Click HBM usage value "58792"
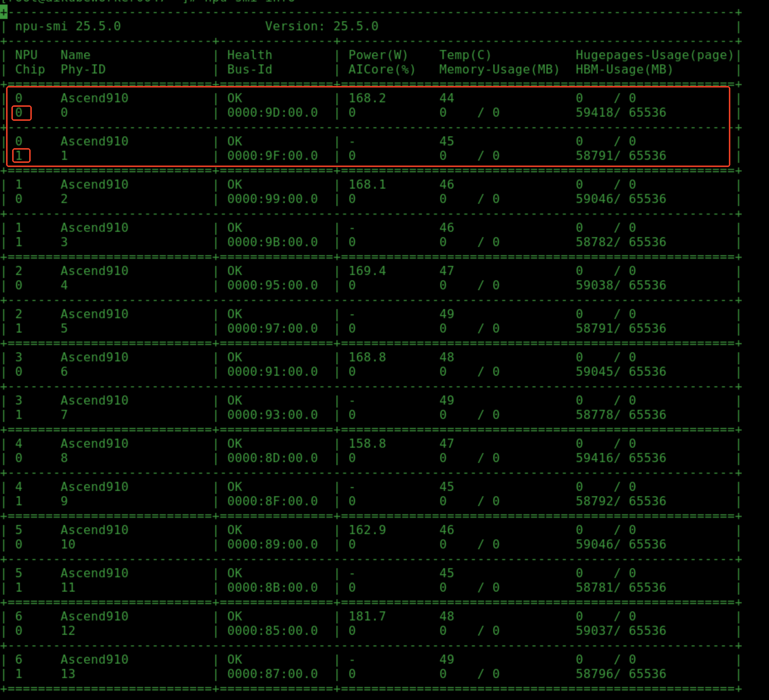The width and height of the screenshot is (769, 700). click(x=594, y=501)
